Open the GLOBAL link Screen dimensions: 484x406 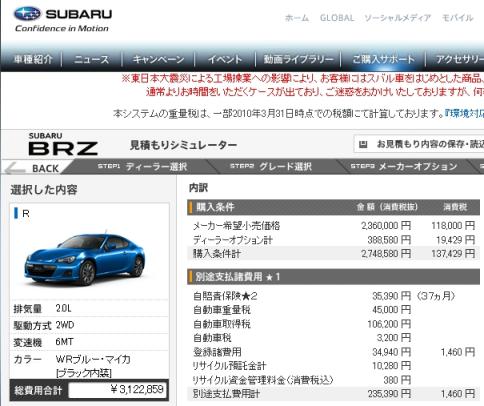[x=337, y=18]
